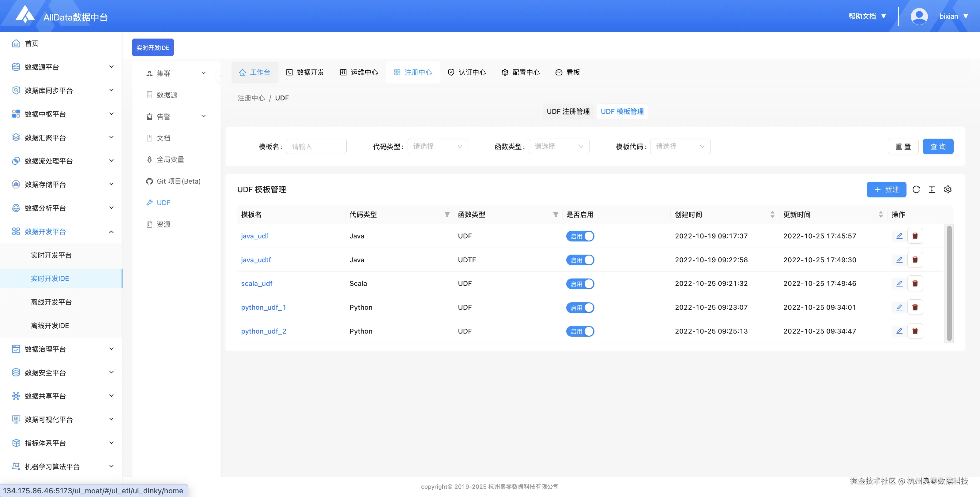Click the filter icon on 代码类型 column
This screenshot has width=980, height=497.
tap(447, 215)
